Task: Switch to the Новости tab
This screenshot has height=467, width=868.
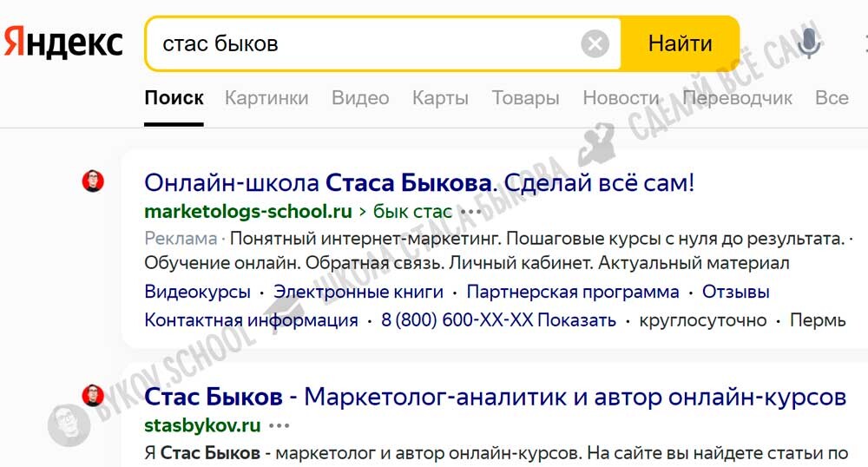Action: tap(621, 98)
